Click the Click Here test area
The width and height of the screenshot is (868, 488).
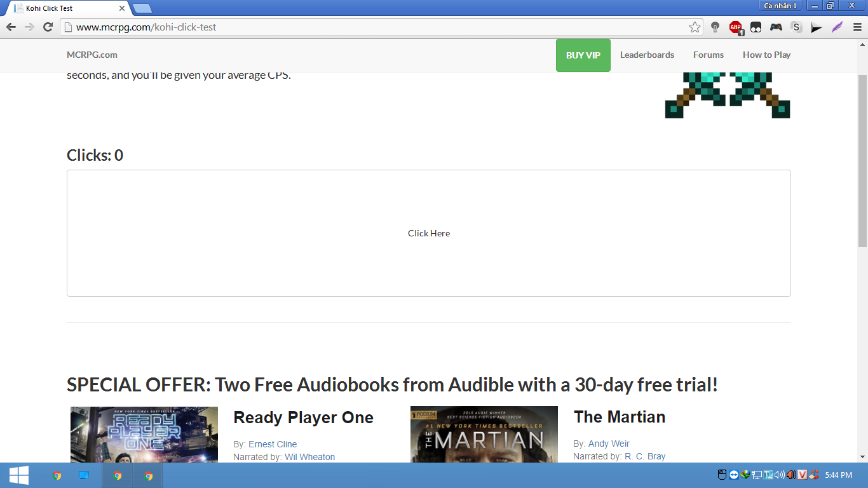pos(429,233)
